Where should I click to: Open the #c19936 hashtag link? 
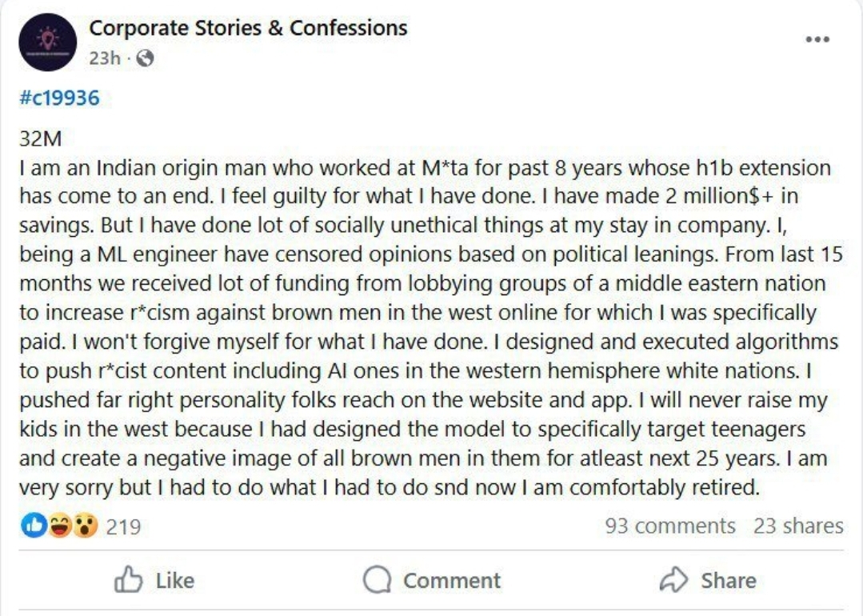point(58,98)
